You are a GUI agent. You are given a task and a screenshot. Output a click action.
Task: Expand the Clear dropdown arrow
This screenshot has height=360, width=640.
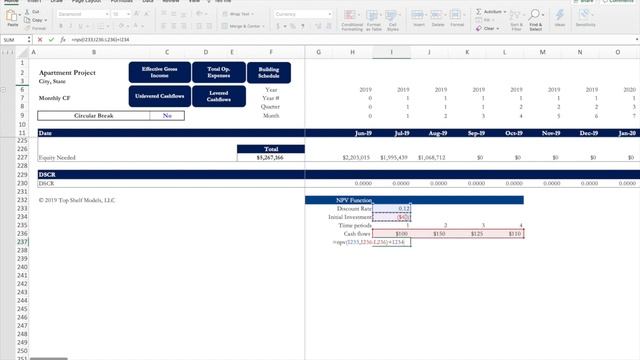tap(498, 29)
